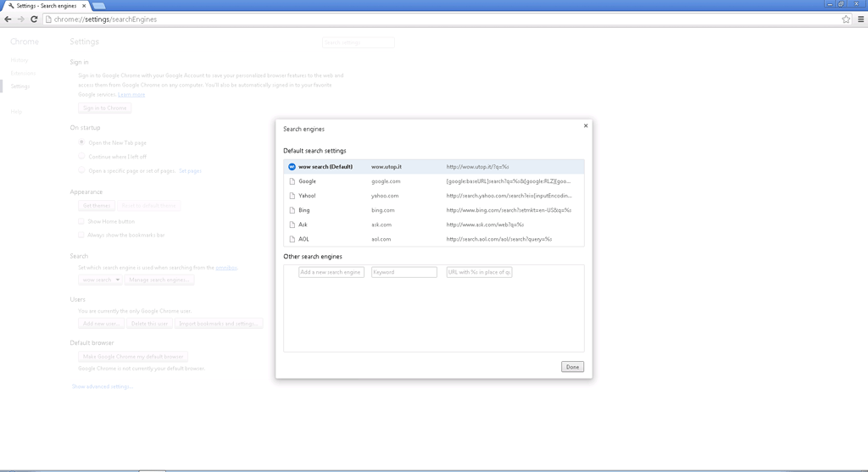Click the Done button

coord(572,367)
